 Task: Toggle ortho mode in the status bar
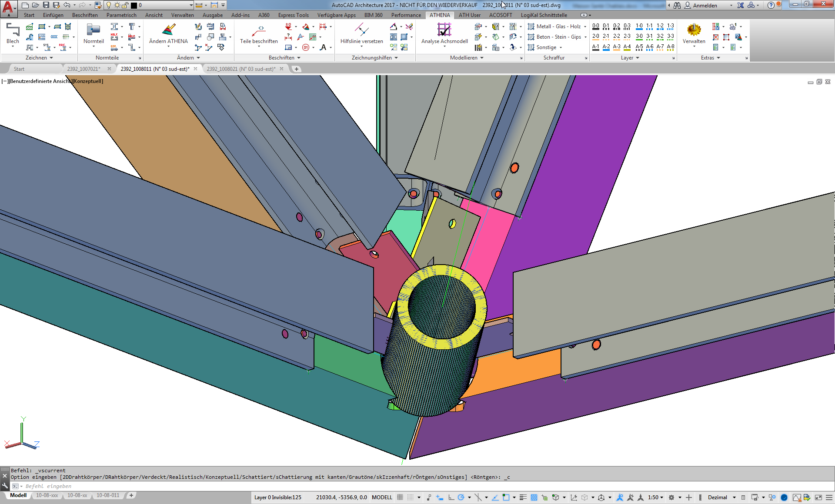pyautogui.click(x=451, y=497)
